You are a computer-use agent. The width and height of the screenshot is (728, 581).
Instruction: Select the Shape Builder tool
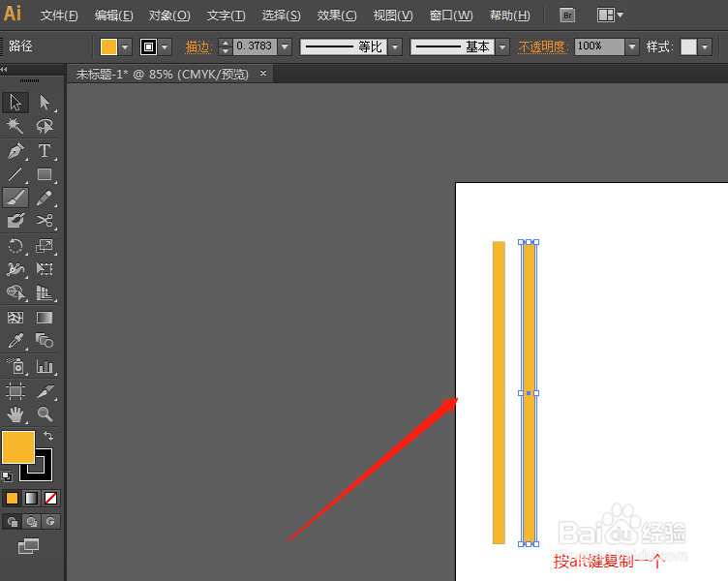click(15, 292)
